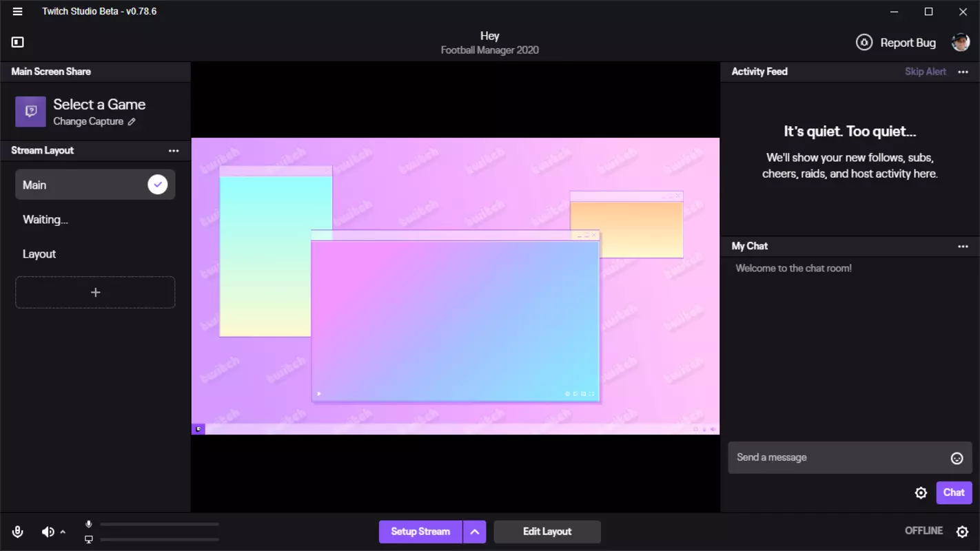Add a new stream layout
The height and width of the screenshot is (551, 980).
95,293
